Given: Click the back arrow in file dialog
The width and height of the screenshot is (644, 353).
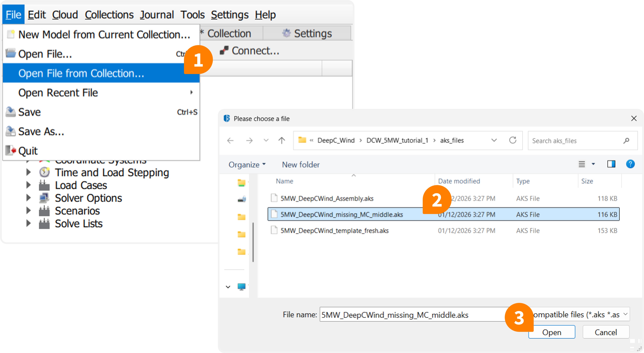Looking at the screenshot, I should coord(230,141).
